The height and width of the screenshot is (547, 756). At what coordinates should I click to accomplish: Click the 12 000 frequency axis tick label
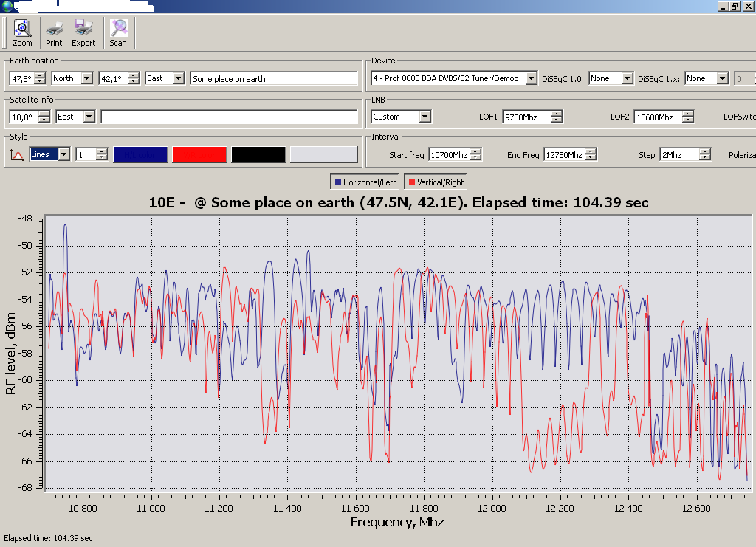[x=492, y=508]
